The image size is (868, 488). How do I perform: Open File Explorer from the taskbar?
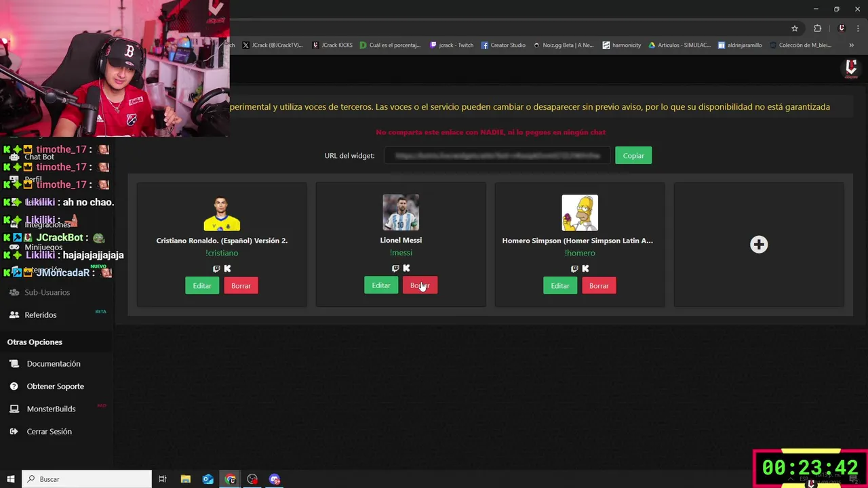186,479
